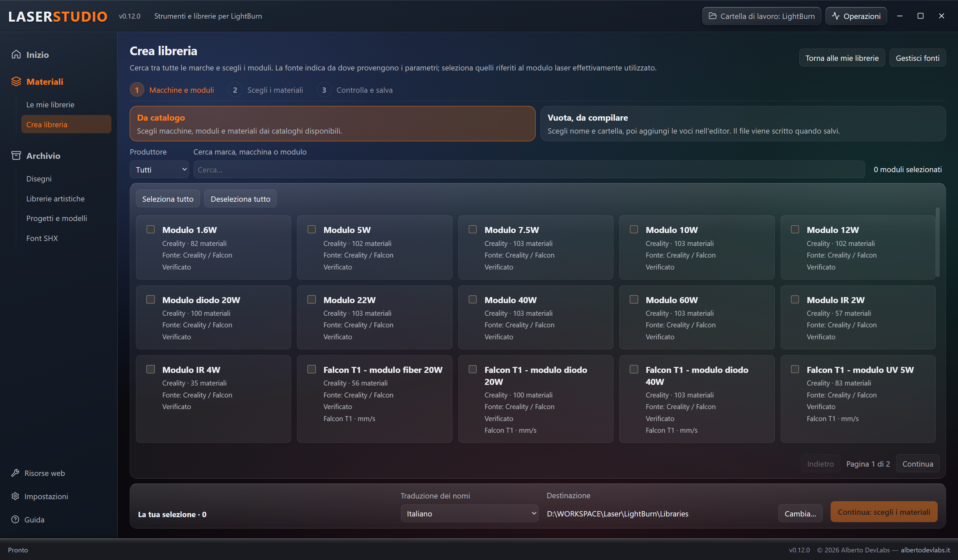Check the Falcon T1 modulo fiber 20W checkbox
Viewport: 958px width, 560px height.
(x=311, y=369)
